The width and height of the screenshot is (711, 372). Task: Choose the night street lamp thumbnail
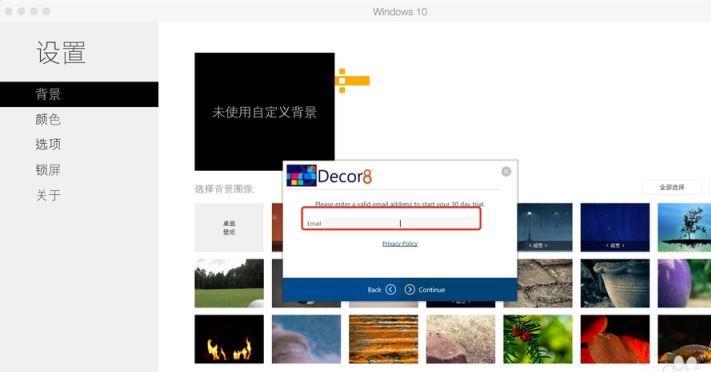[545, 227]
